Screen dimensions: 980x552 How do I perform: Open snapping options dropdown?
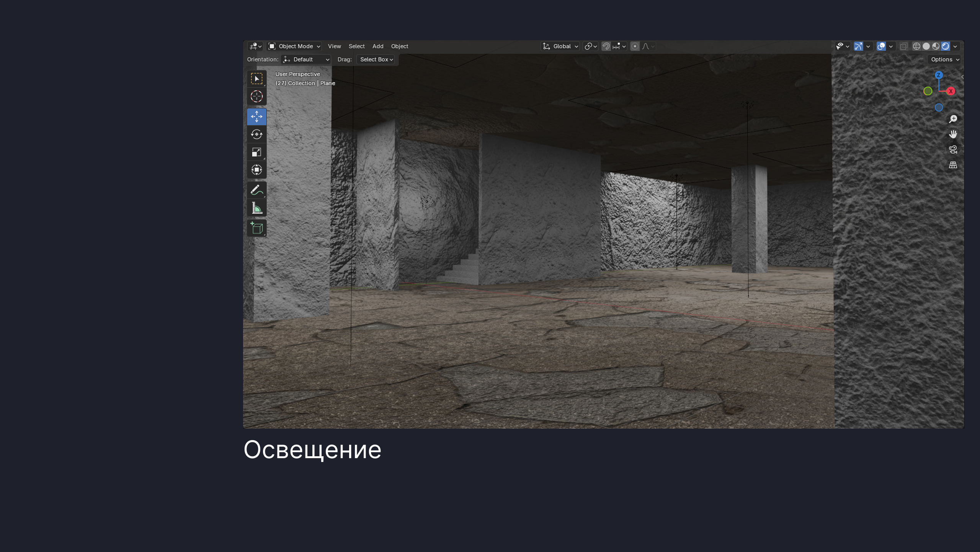(x=619, y=46)
